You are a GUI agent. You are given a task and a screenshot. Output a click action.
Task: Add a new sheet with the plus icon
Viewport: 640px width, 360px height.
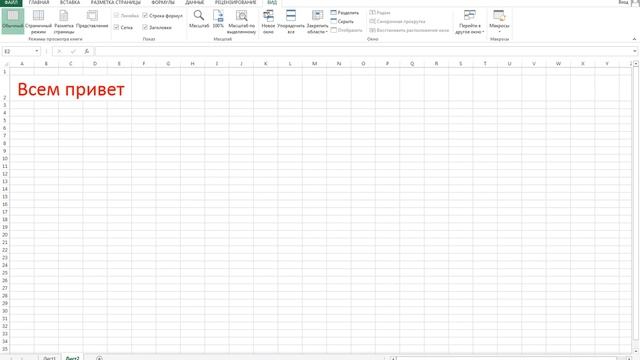[x=99, y=358]
